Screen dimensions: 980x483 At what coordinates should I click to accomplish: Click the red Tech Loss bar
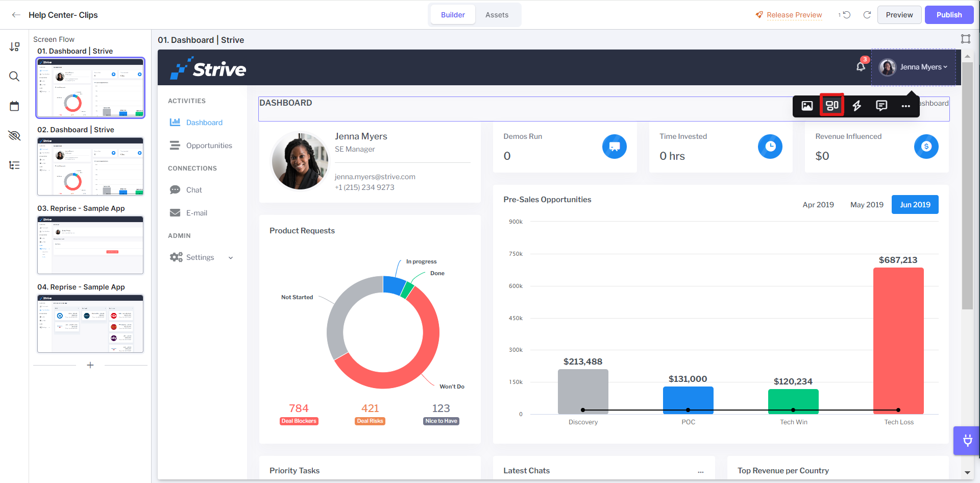(898, 341)
